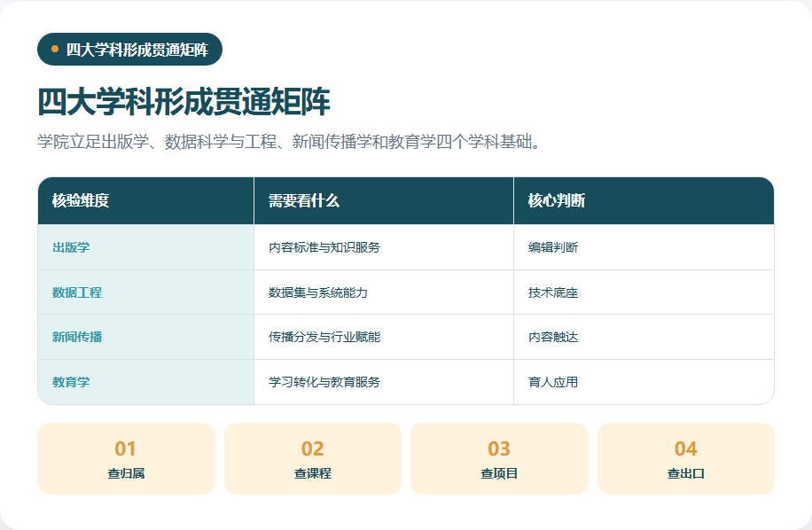This screenshot has height=530, width=812.
Task: Click the 四大学科形成贯通矩阵 pill badge
Action: tap(129, 49)
